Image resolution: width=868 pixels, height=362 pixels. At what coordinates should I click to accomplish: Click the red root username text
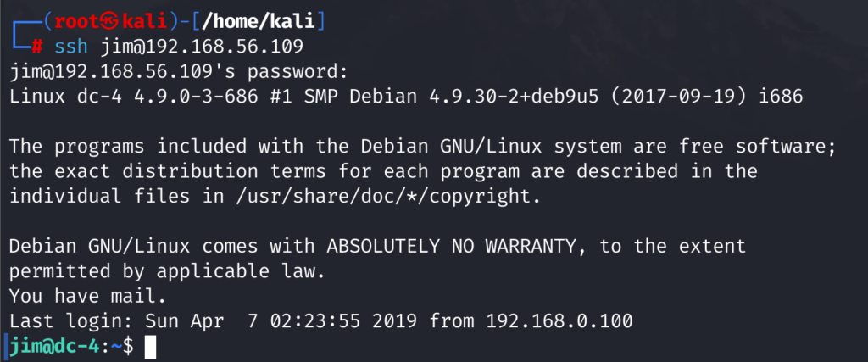pos(77,22)
